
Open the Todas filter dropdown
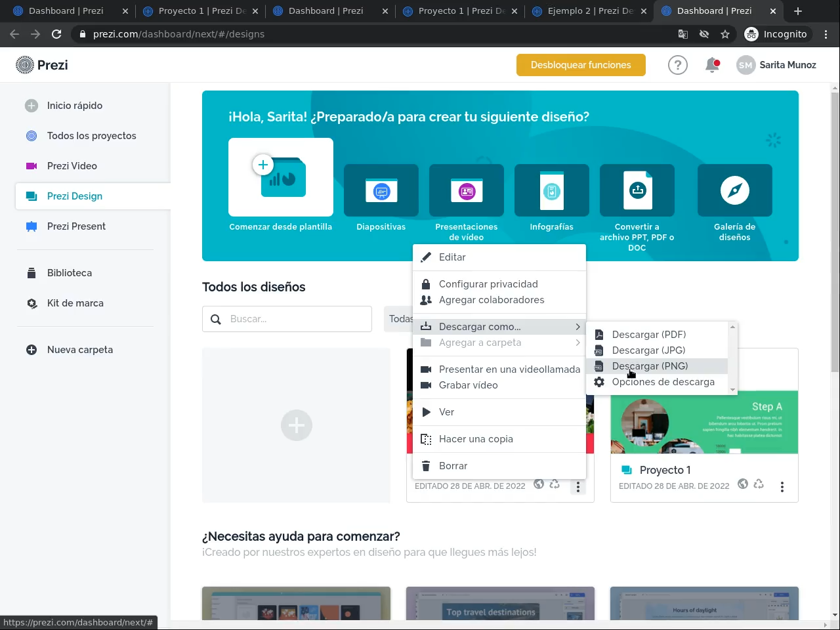[x=400, y=319]
